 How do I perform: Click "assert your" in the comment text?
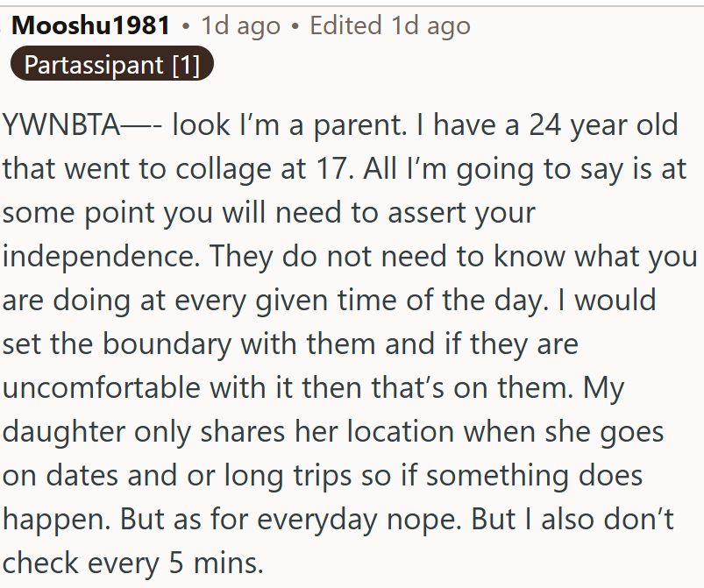[x=461, y=213]
